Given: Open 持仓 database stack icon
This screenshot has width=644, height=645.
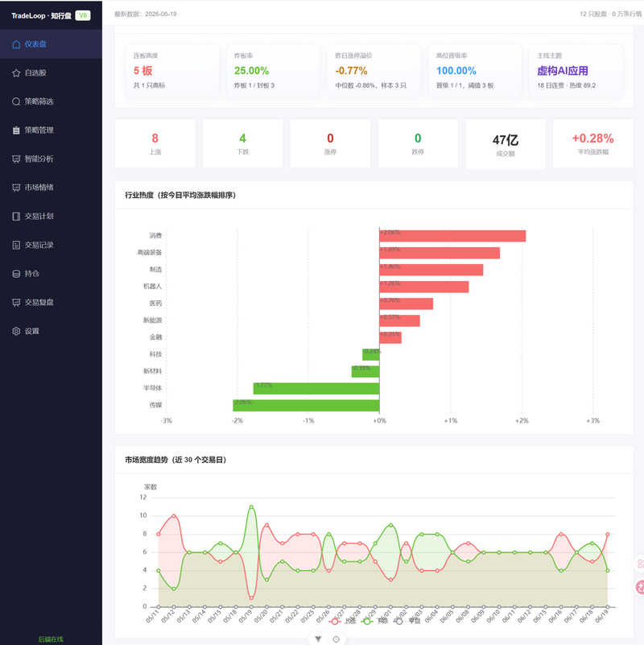Looking at the screenshot, I should pyautogui.click(x=16, y=274).
